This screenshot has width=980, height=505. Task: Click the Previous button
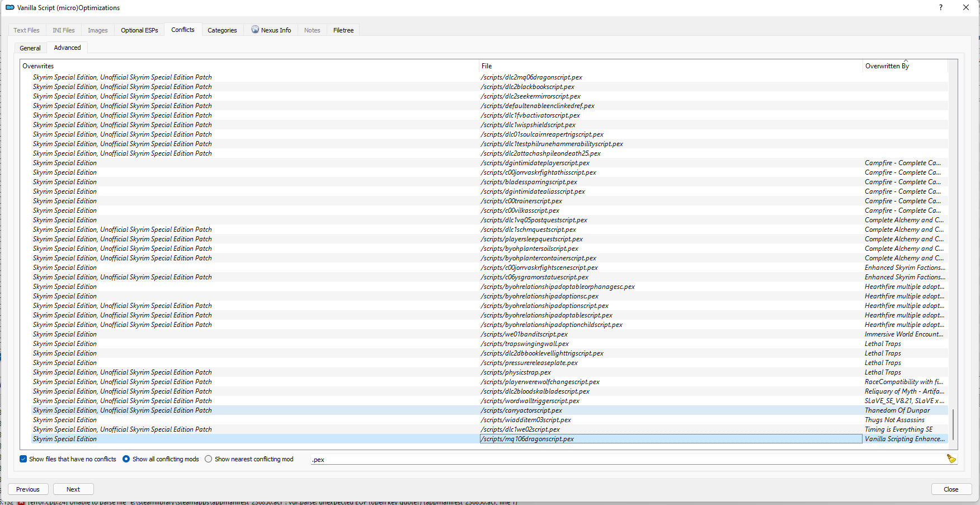click(x=28, y=489)
